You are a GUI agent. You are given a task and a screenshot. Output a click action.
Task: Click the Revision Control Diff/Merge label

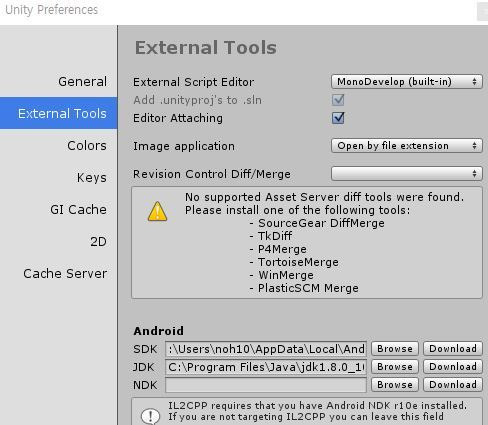tap(212, 174)
